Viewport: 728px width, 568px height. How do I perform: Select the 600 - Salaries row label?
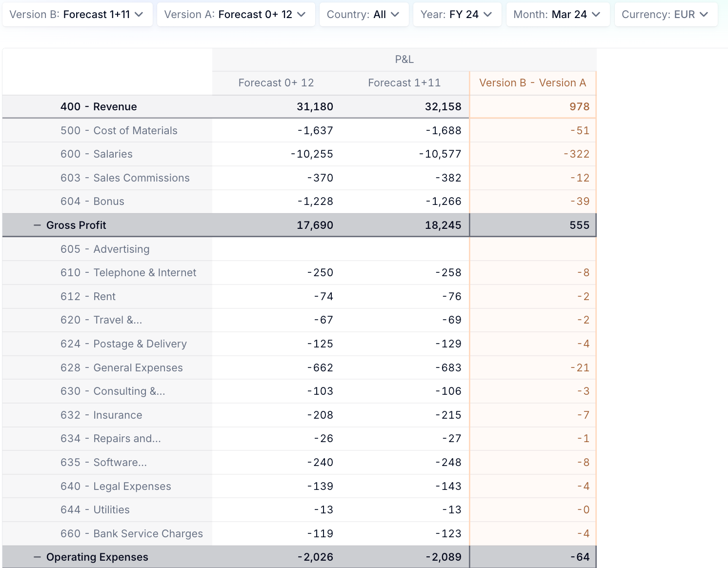pos(97,154)
